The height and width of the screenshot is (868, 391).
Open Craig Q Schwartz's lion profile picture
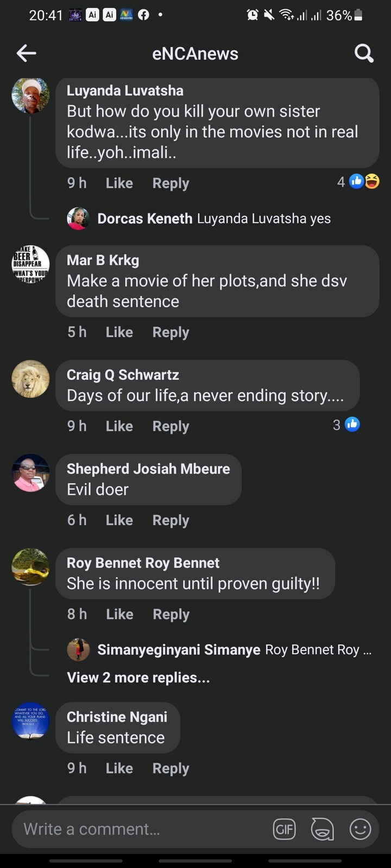pos(30,379)
